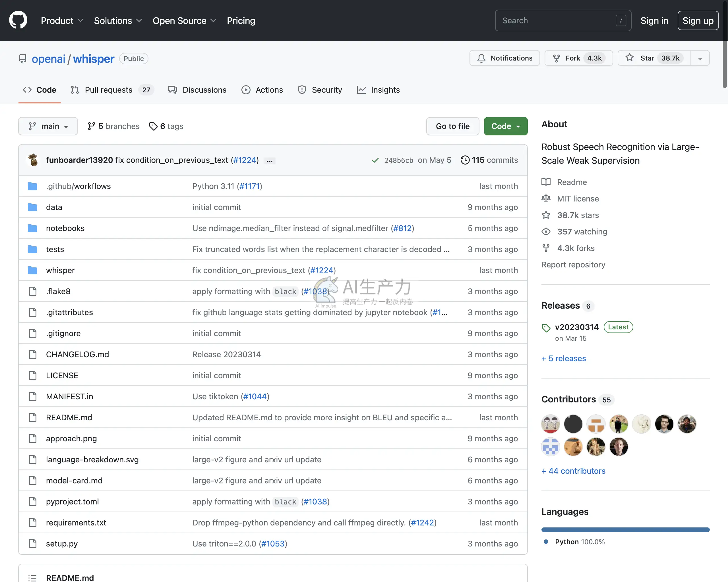Click Go to file button
This screenshot has height=582, width=728.
coord(452,126)
